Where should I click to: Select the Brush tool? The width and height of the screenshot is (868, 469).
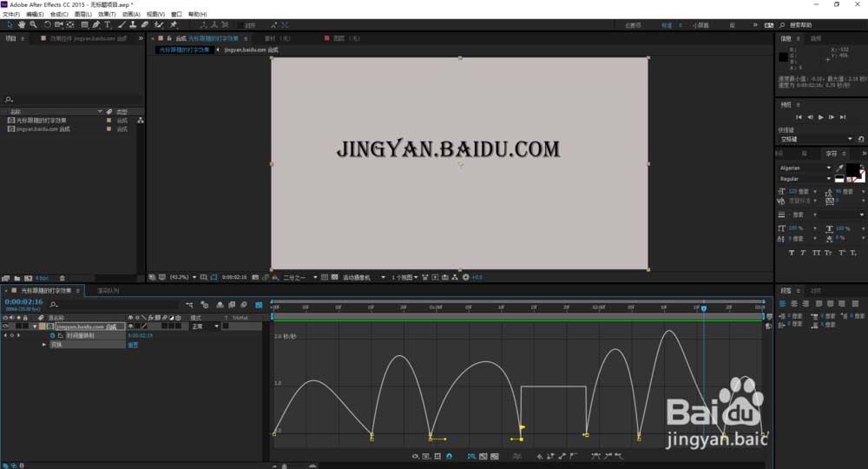[x=122, y=25]
